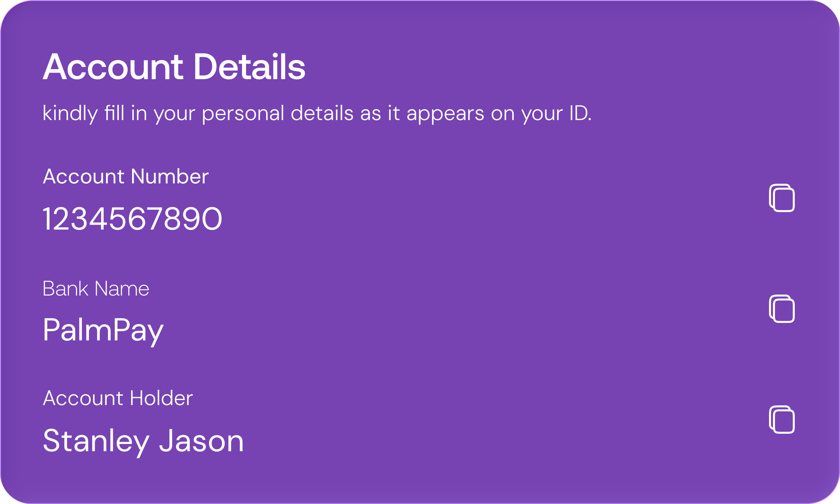Click "Name" in the Bank Name label
The image size is (840, 504).
pyautogui.click(x=122, y=289)
